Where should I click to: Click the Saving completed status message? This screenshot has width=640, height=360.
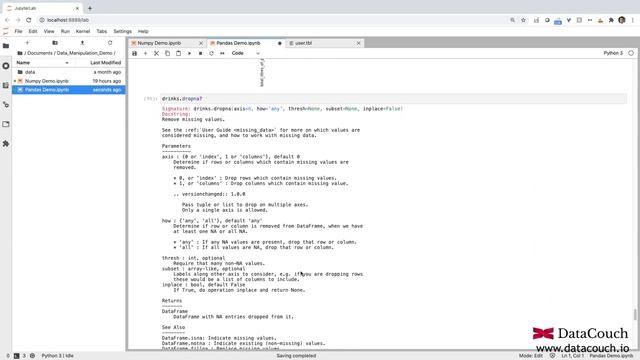click(x=296, y=356)
